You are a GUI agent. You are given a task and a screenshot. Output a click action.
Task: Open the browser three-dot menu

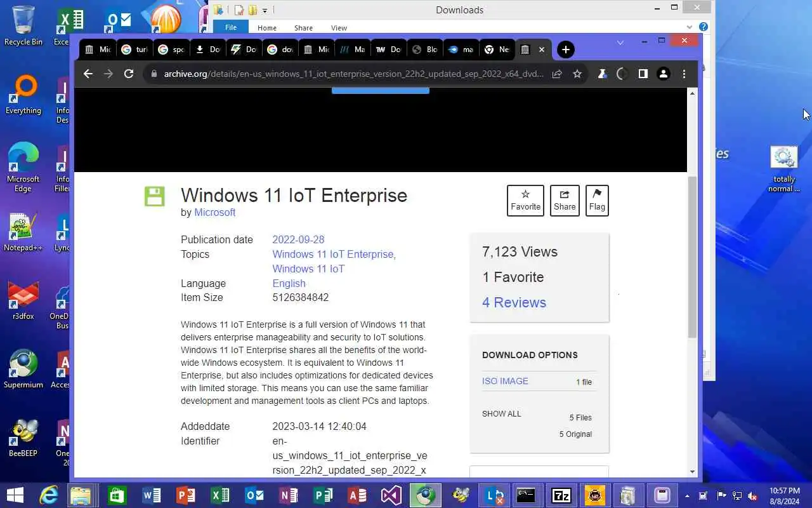(x=684, y=74)
